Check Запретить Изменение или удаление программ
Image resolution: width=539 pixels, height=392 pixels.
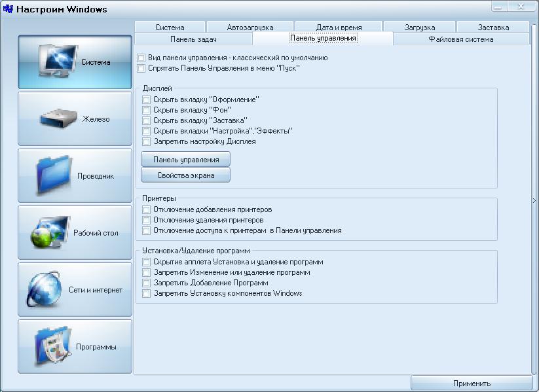pyautogui.click(x=146, y=272)
